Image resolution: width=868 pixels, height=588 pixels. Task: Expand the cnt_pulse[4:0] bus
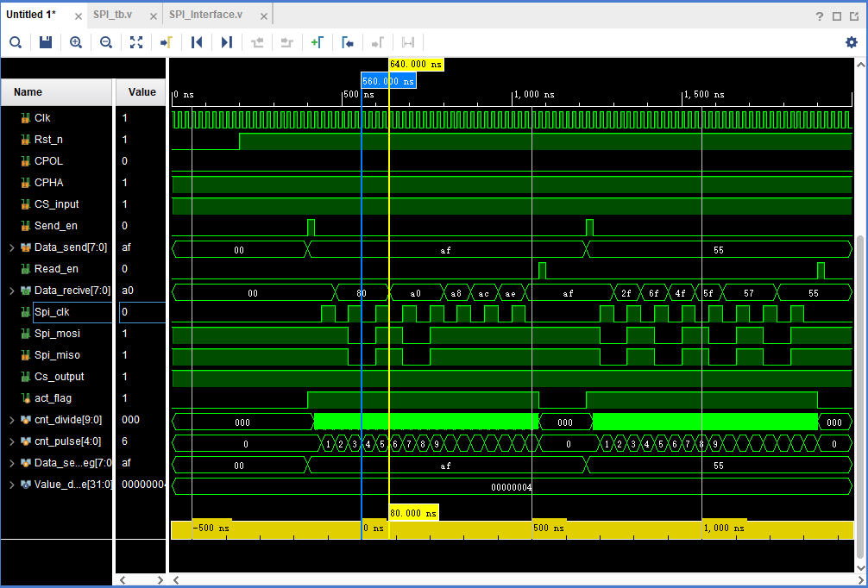point(11,441)
